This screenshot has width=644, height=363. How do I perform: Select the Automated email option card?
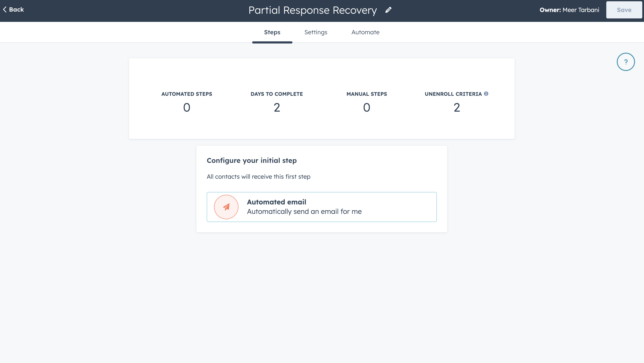point(322,207)
